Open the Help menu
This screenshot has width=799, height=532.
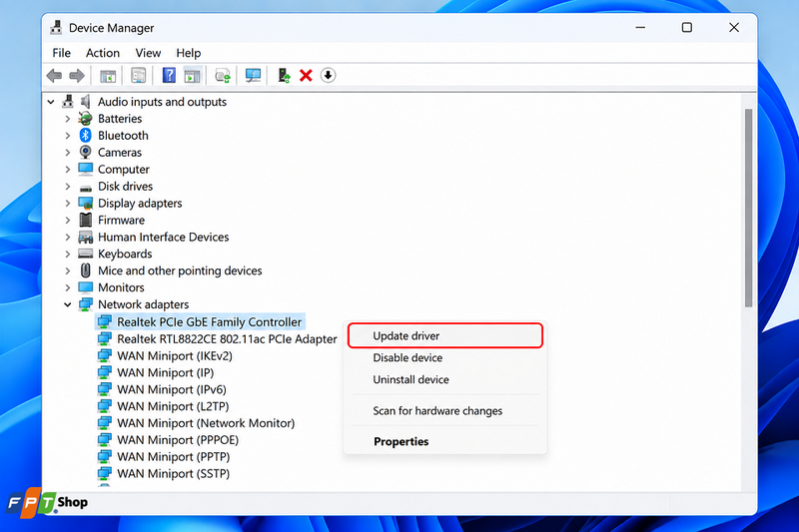click(x=188, y=53)
